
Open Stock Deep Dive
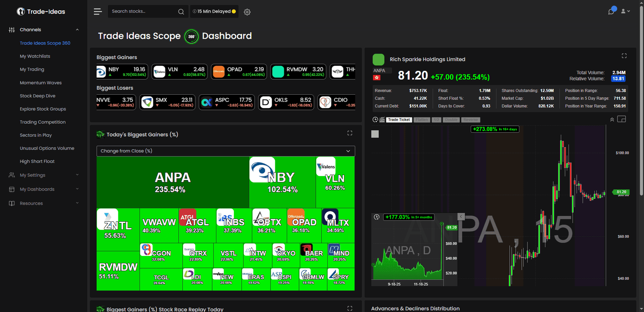point(37,96)
